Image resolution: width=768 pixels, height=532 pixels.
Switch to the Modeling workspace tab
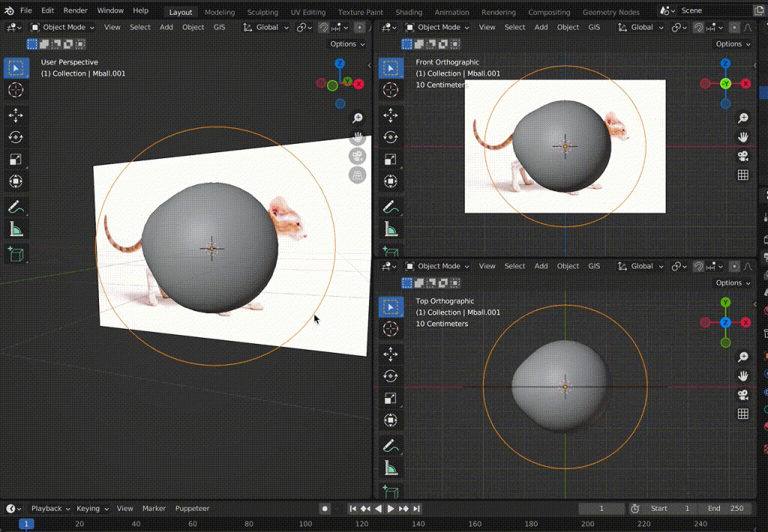pos(219,11)
